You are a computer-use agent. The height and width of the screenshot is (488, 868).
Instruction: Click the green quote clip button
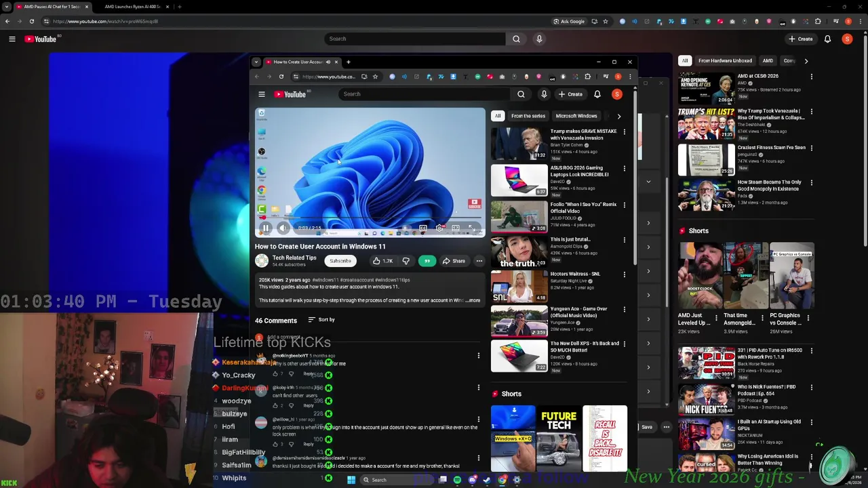click(x=427, y=261)
